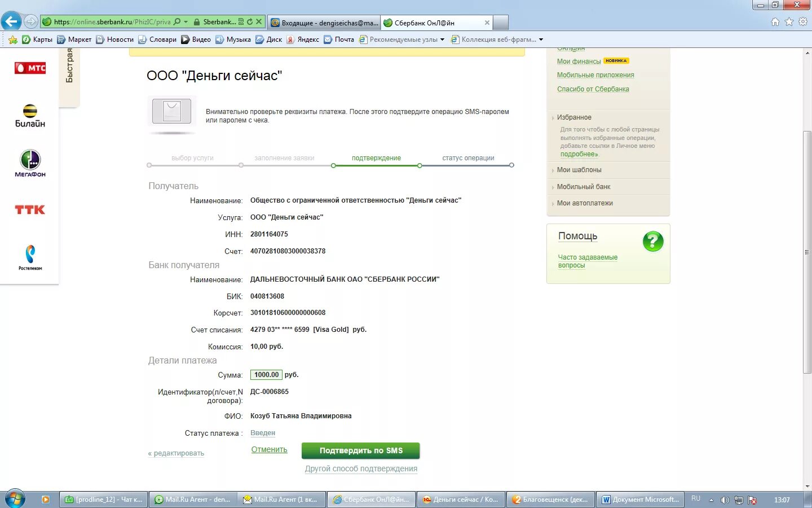Screen dimensions: 812x508
Task: Close the Сбербанк ОнЛ@йн tab
Action: 487,23
